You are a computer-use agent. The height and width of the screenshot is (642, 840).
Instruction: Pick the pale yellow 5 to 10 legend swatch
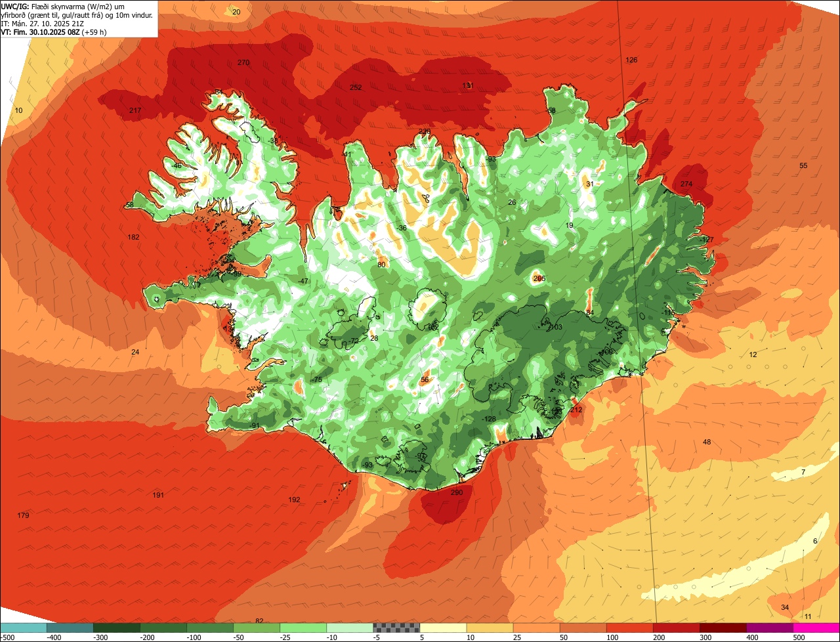pos(443,628)
